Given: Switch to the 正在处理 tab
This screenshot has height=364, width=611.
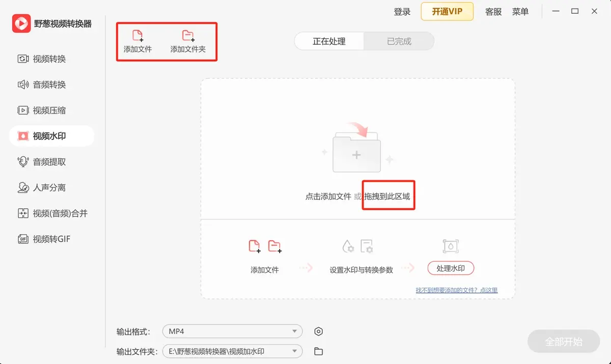Looking at the screenshot, I should pos(329,41).
